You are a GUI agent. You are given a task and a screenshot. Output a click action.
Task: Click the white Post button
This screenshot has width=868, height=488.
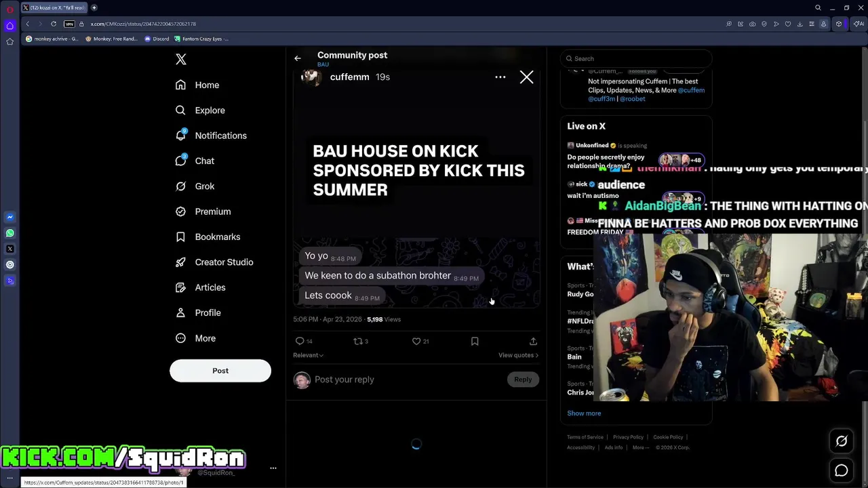[220, 371]
